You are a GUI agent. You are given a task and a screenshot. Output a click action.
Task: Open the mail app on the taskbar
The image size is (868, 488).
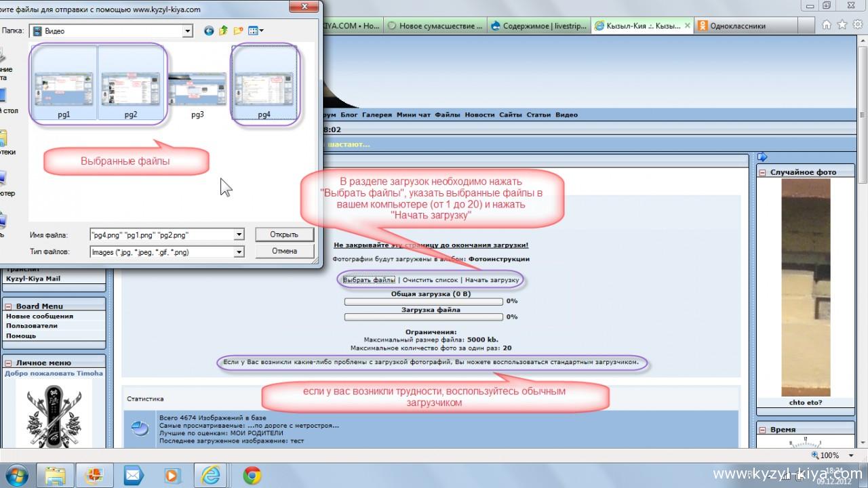click(134, 475)
